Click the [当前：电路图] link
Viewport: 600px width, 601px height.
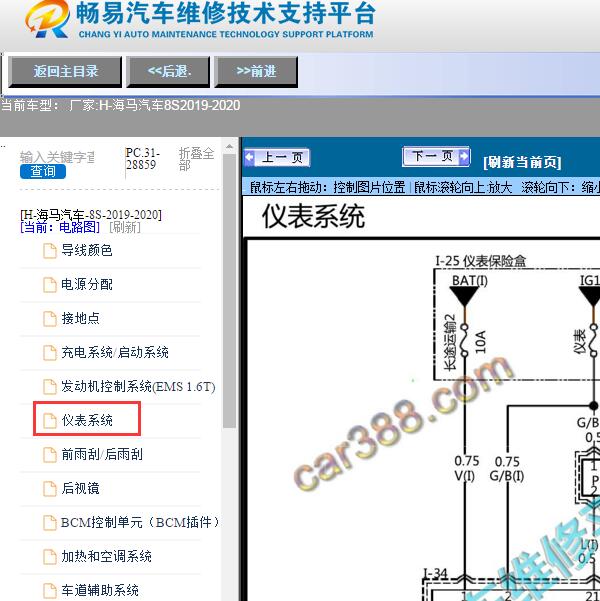coord(60,227)
